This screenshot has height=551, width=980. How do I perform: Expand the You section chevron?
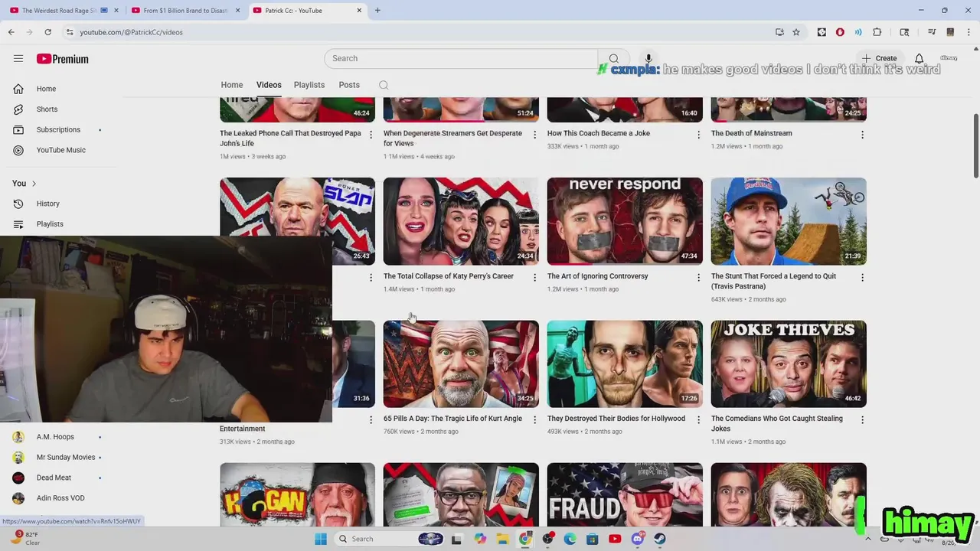click(x=34, y=184)
